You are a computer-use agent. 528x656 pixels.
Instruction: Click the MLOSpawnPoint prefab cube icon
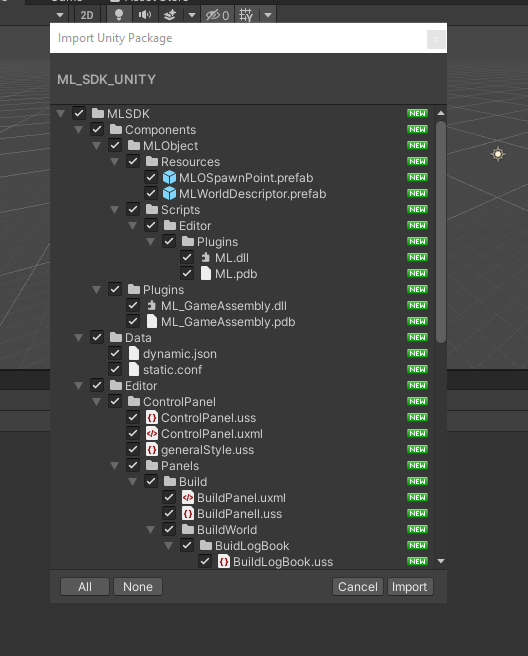tap(169, 177)
